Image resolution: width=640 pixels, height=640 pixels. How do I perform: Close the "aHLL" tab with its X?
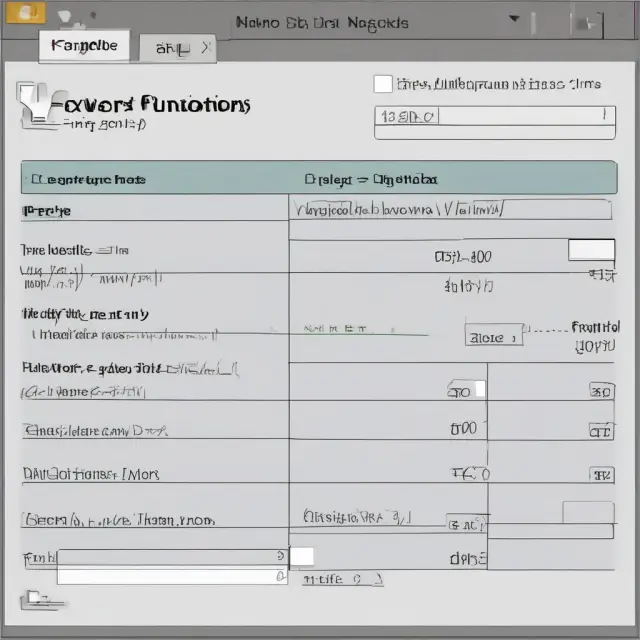pos(206,48)
